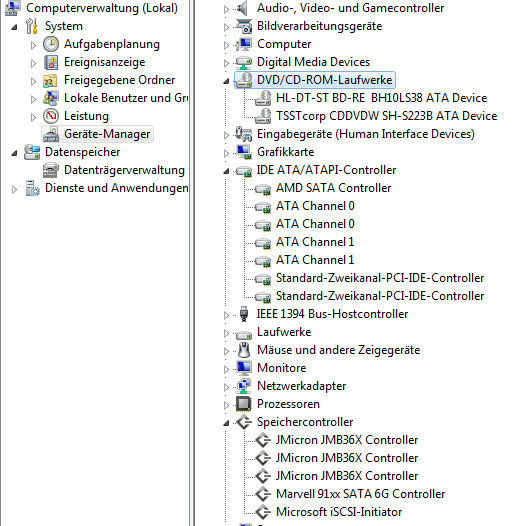Click the Bildverarbeitungsgeräte camera icon

pos(244,26)
